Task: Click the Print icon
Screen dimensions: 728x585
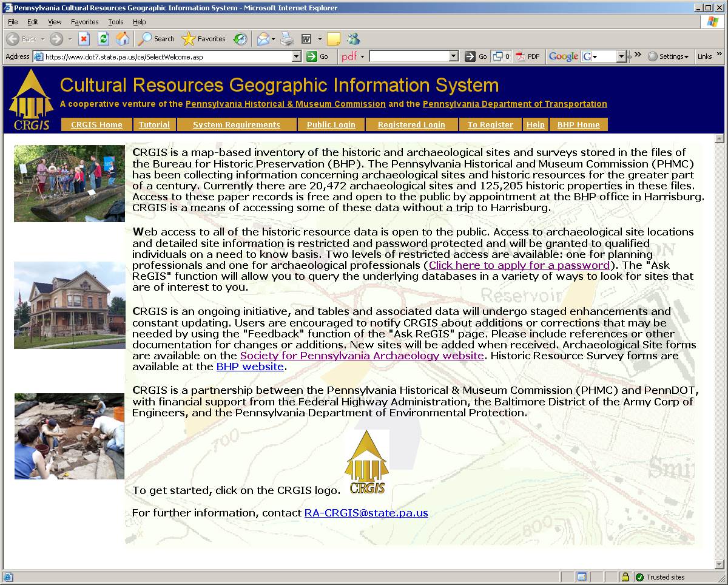Action: (x=287, y=39)
